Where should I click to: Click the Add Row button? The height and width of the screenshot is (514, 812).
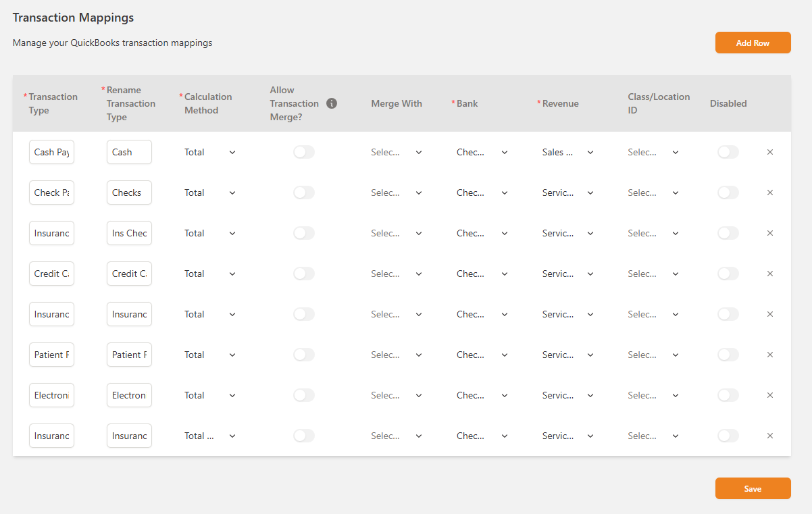(753, 43)
